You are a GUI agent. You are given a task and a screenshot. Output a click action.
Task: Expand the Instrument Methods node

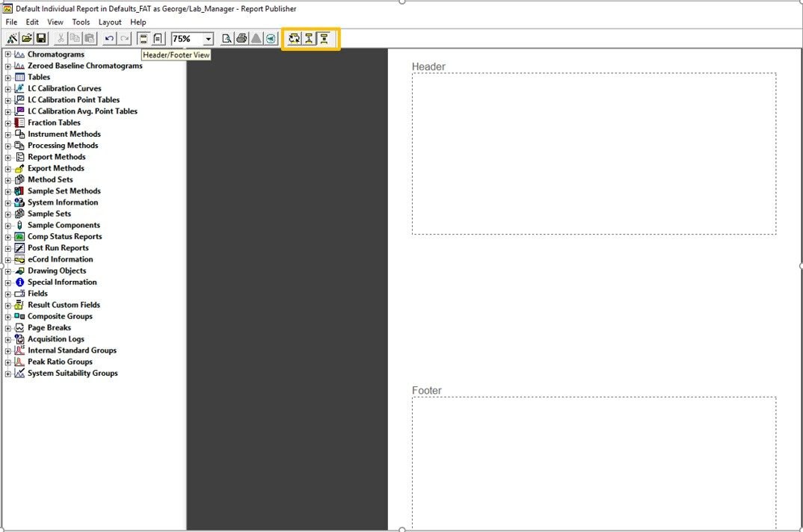[x=7, y=134]
